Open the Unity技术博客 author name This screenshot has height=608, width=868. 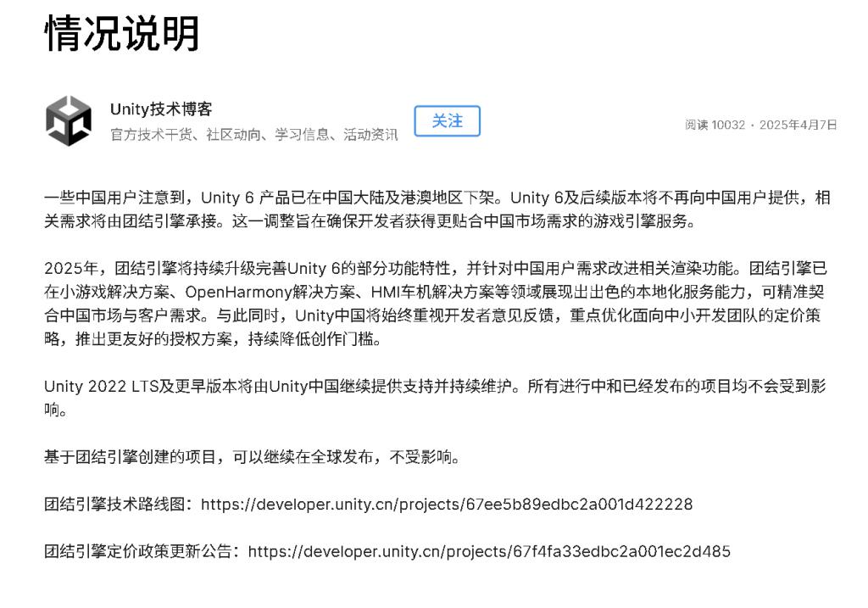(161, 109)
